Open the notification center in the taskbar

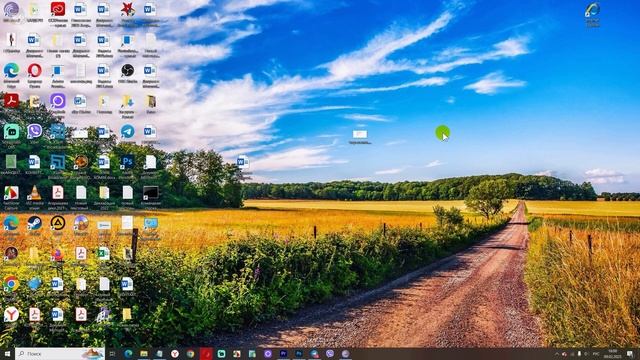coord(630,354)
